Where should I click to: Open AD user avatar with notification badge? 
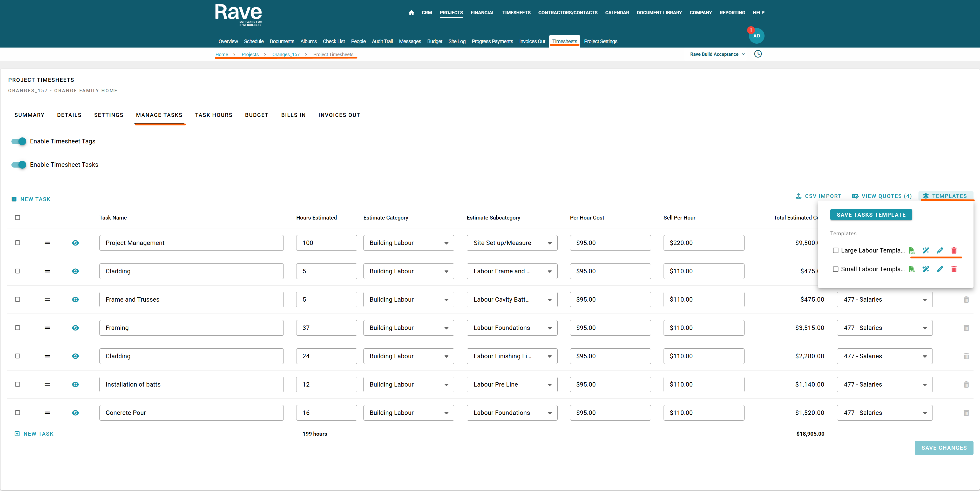tap(756, 36)
